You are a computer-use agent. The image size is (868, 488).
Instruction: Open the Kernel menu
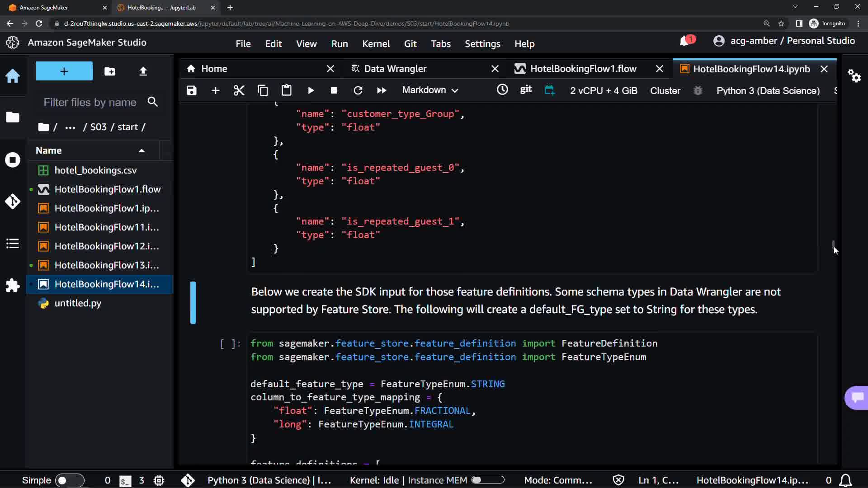coord(375,44)
